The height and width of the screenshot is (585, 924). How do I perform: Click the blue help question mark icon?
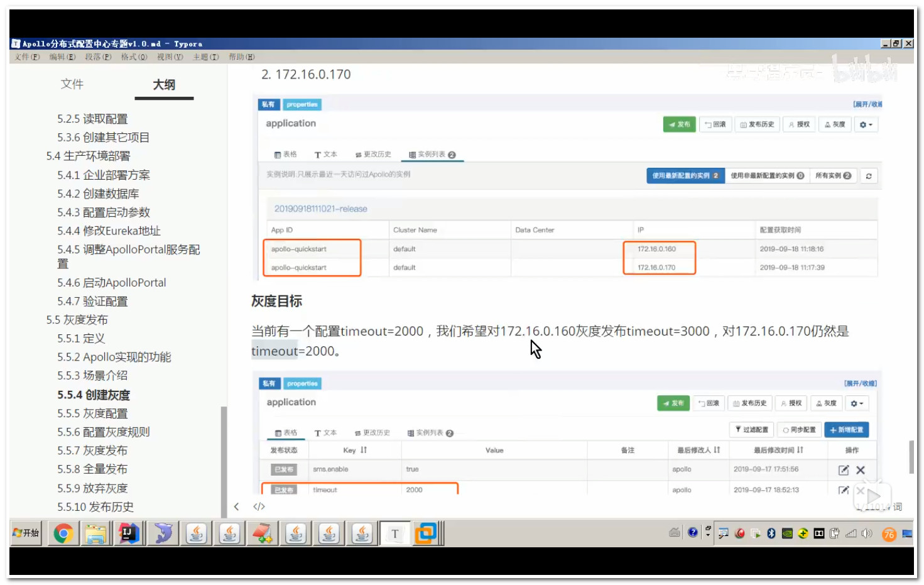[x=693, y=533]
